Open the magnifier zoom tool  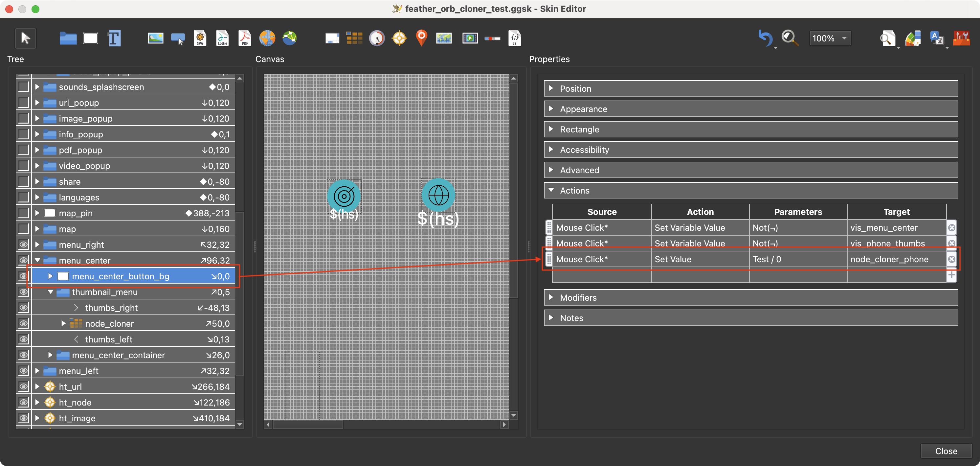click(x=790, y=38)
